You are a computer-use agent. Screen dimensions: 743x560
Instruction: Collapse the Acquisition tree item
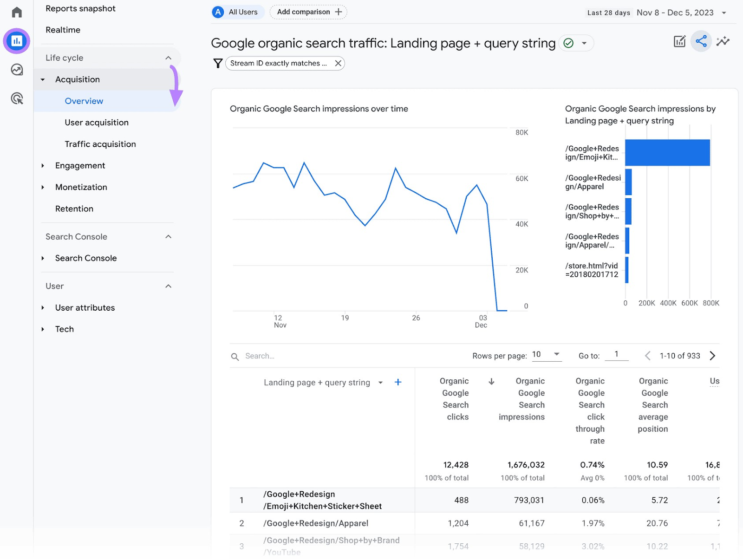tap(43, 80)
